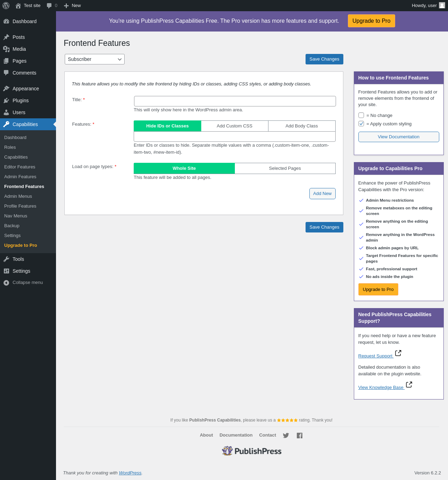
Task: Open the Subscriber role dropdown
Action: point(94,59)
